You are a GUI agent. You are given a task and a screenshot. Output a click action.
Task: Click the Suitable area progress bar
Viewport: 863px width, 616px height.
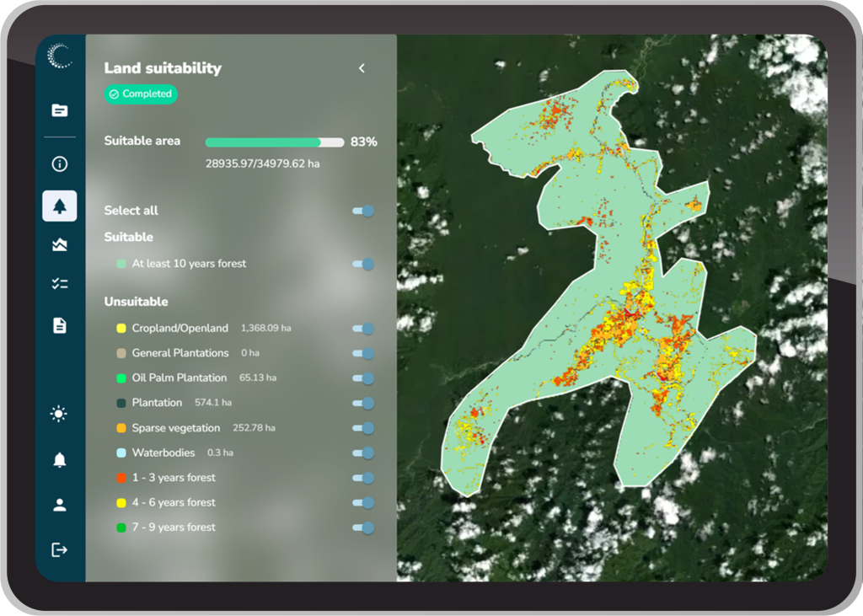(x=274, y=142)
